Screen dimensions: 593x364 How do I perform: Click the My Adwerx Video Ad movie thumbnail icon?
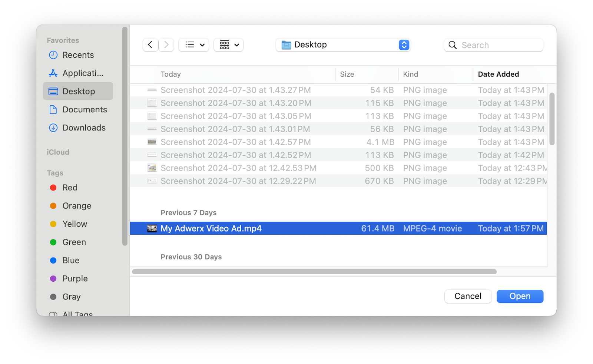152,228
